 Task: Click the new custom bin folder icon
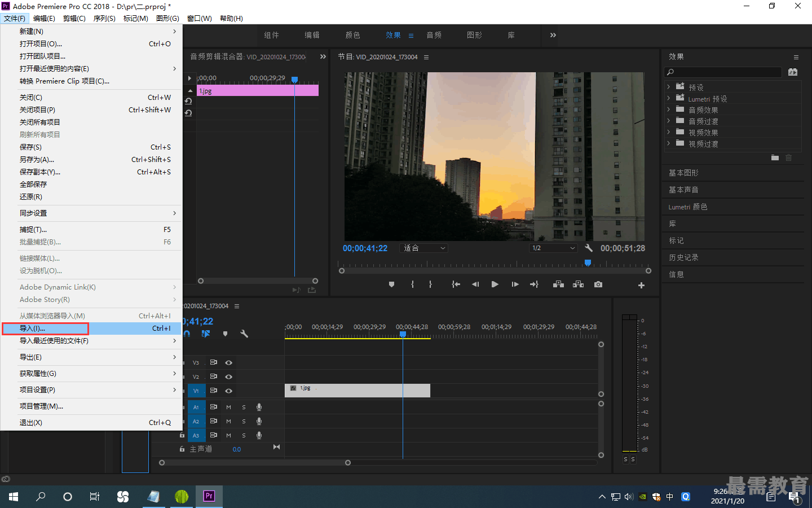tap(775, 158)
